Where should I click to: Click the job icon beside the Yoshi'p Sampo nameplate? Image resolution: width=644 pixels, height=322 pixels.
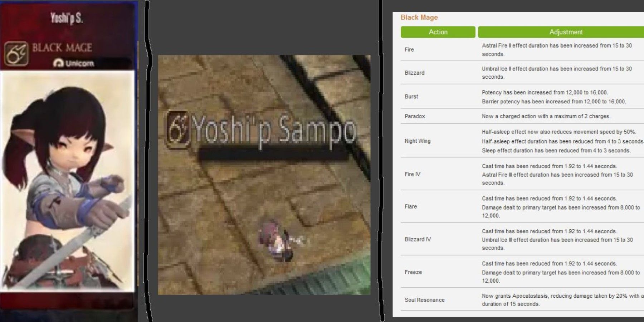[179, 130]
